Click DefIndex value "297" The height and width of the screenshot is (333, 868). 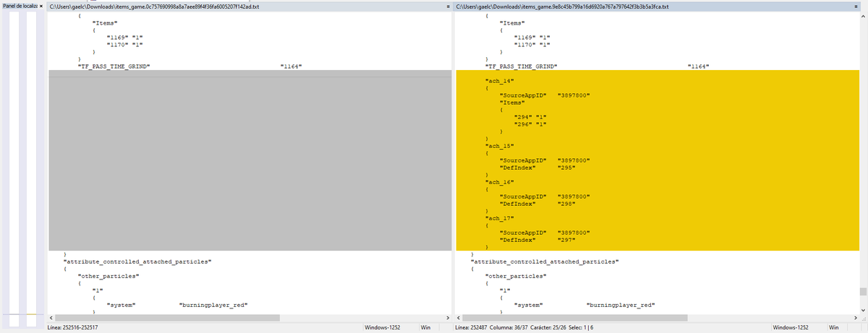point(567,239)
